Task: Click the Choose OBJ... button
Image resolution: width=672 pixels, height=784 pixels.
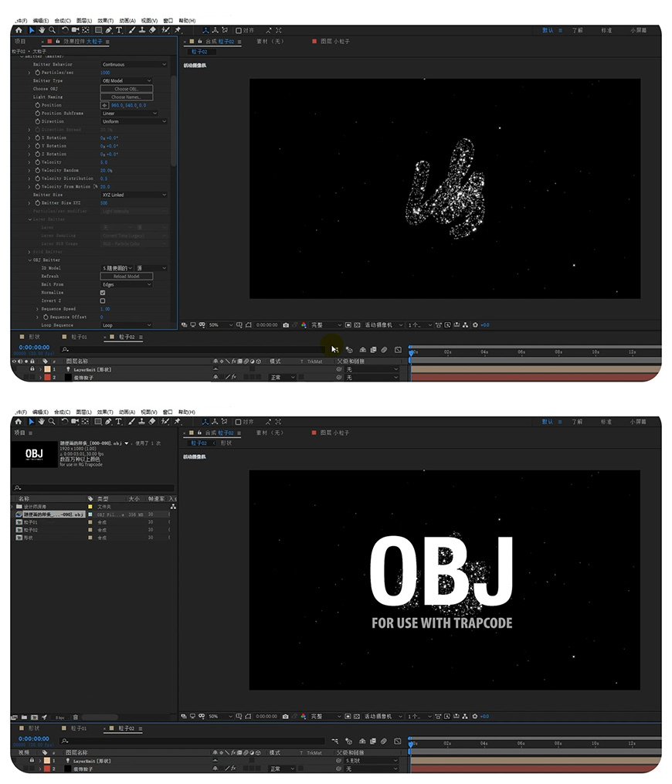Action: (x=127, y=89)
